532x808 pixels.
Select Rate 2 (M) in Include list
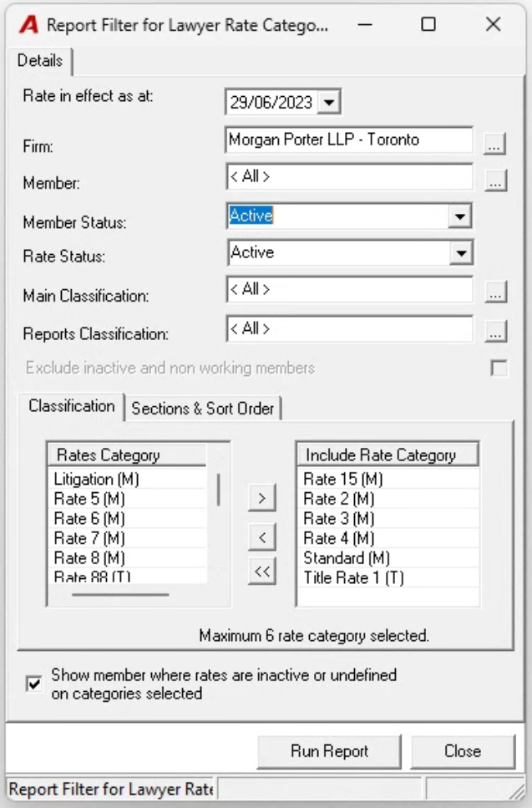(388, 499)
